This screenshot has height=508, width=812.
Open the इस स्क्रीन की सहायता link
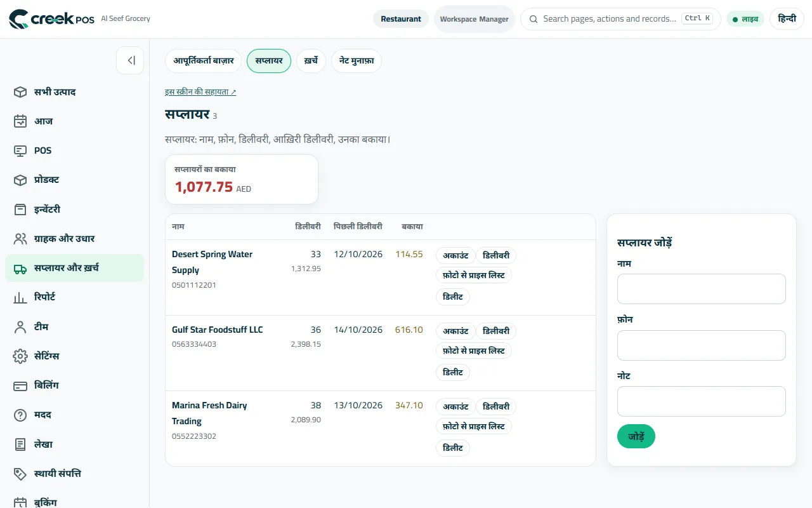pyautogui.click(x=200, y=92)
